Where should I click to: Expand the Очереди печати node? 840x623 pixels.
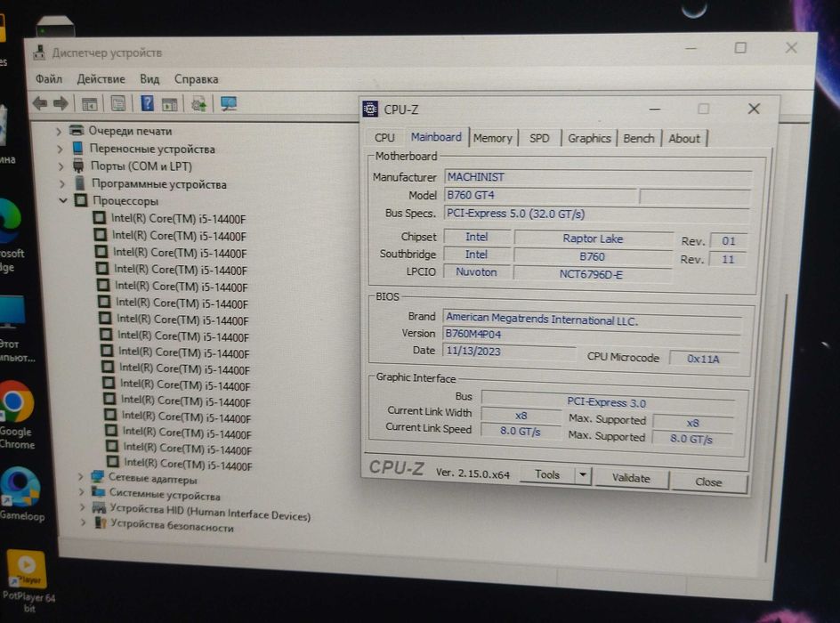coord(59,131)
